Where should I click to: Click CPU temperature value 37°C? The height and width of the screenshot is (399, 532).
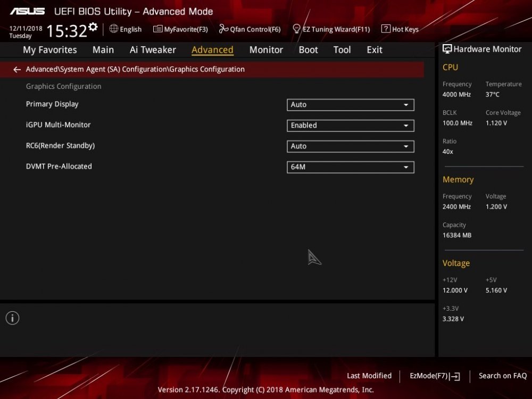492,94
